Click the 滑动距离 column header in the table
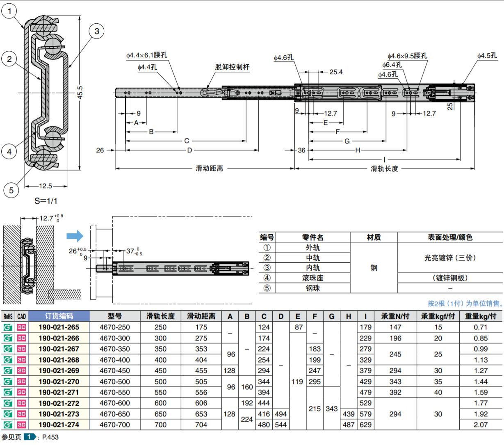The image size is (504, 445). click(201, 316)
